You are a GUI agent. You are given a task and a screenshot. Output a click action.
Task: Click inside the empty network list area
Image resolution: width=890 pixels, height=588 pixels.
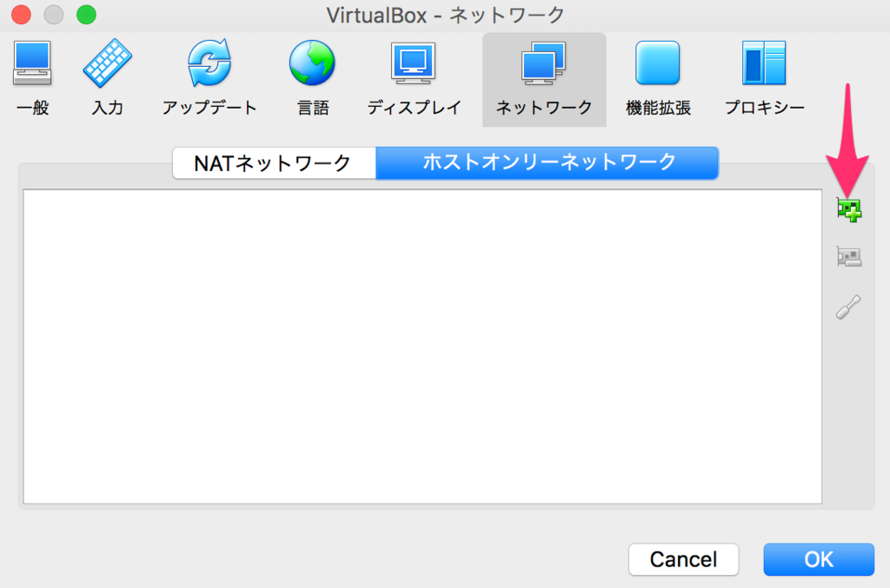point(422,347)
